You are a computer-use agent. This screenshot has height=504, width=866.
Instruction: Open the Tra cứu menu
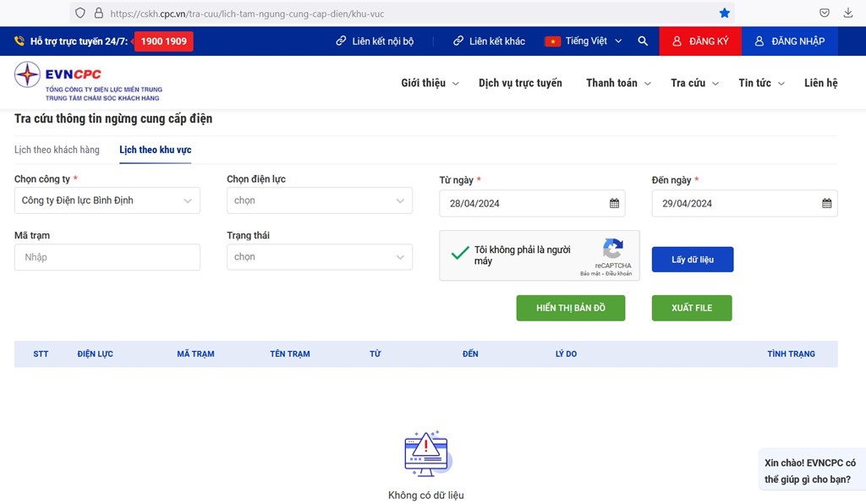[x=693, y=83]
